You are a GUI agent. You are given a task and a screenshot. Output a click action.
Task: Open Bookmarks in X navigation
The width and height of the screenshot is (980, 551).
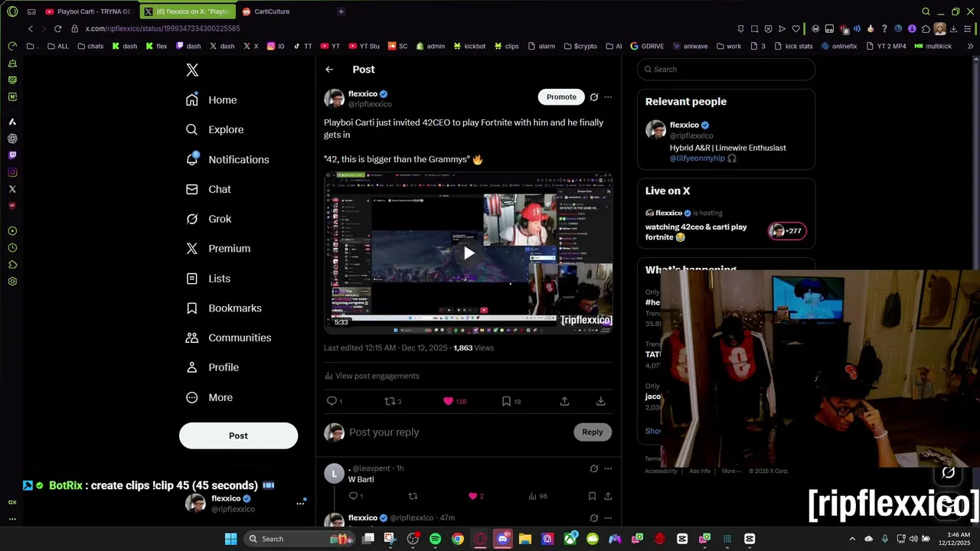pyautogui.click(x=224, y=308)
